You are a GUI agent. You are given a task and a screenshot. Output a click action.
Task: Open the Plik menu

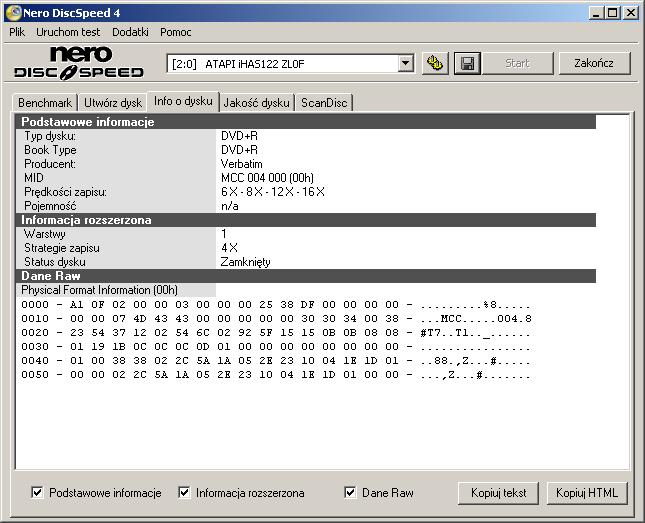click(x=17, y=32)
